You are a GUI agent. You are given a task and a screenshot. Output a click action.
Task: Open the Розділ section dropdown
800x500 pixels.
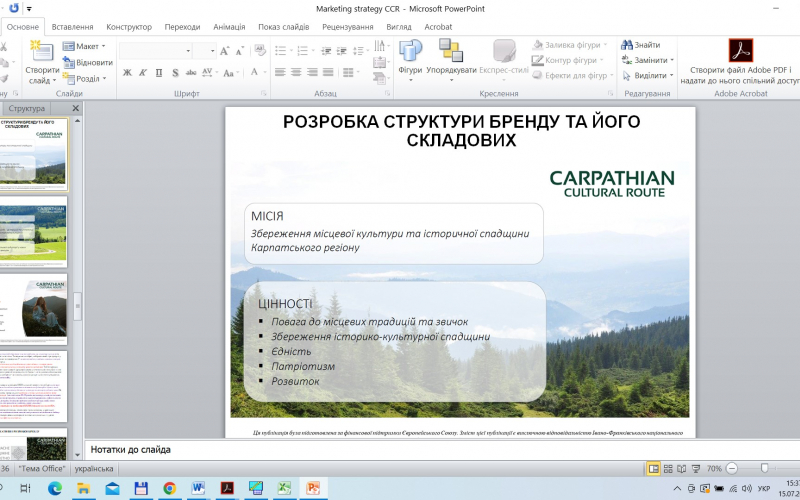tap(85, 79)
